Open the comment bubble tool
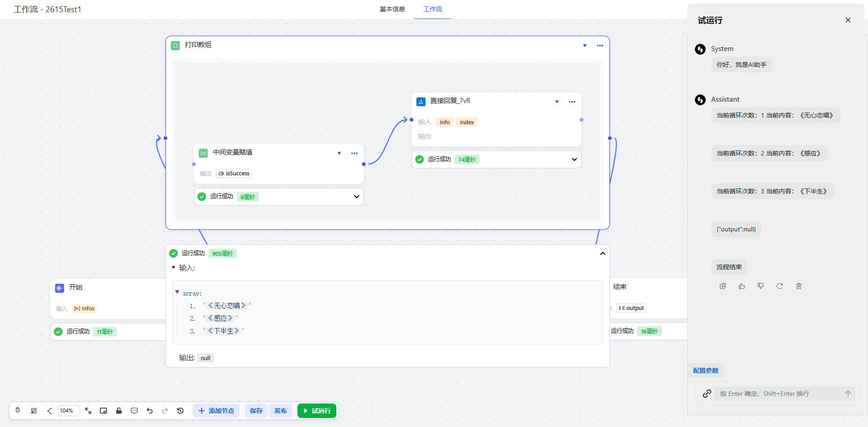Viewport: 868px width, 427px height. click(x=134, y=411)
